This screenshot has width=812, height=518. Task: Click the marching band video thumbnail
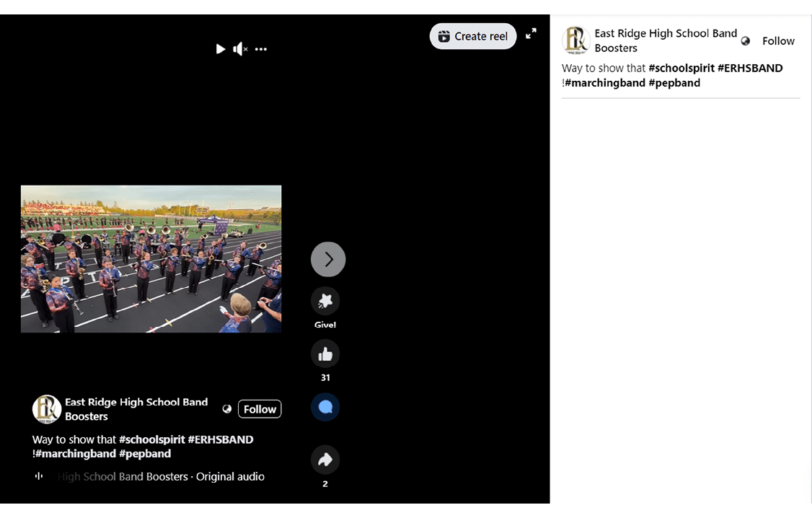(151, 259)
